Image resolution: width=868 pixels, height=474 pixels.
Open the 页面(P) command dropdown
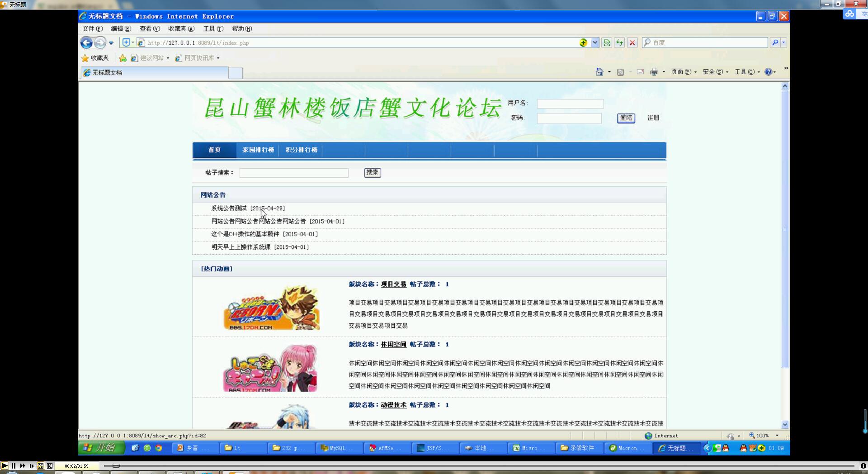point(684,72)
